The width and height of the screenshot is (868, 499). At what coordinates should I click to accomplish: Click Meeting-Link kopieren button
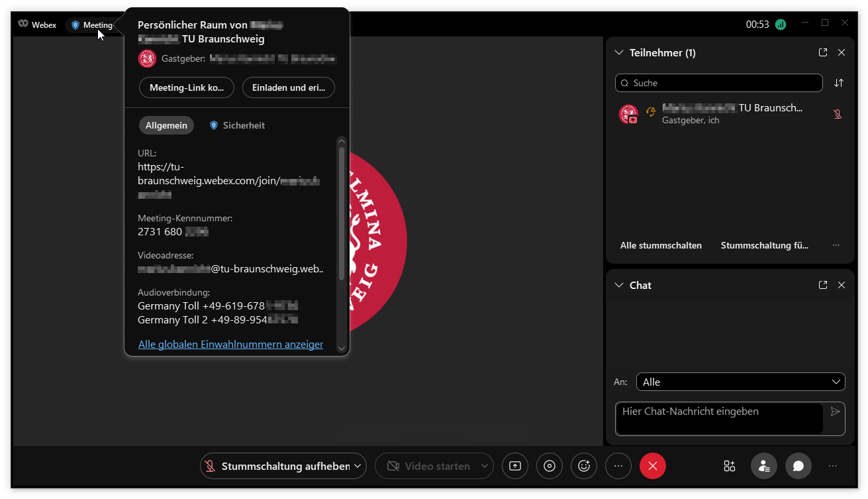(x=187, y=87)
